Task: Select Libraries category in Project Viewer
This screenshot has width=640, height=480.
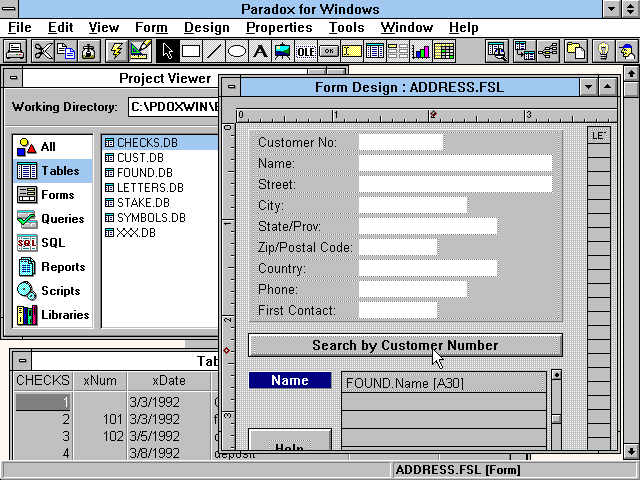Action: [53, 315]
